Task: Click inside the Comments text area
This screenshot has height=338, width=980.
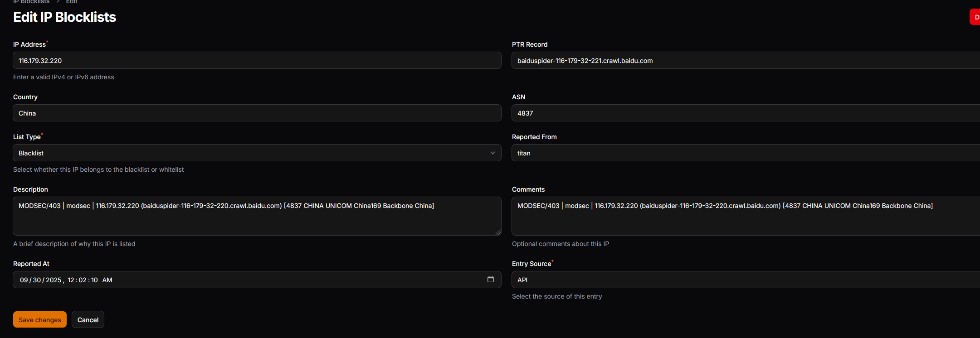Action: tap(744, 220)
